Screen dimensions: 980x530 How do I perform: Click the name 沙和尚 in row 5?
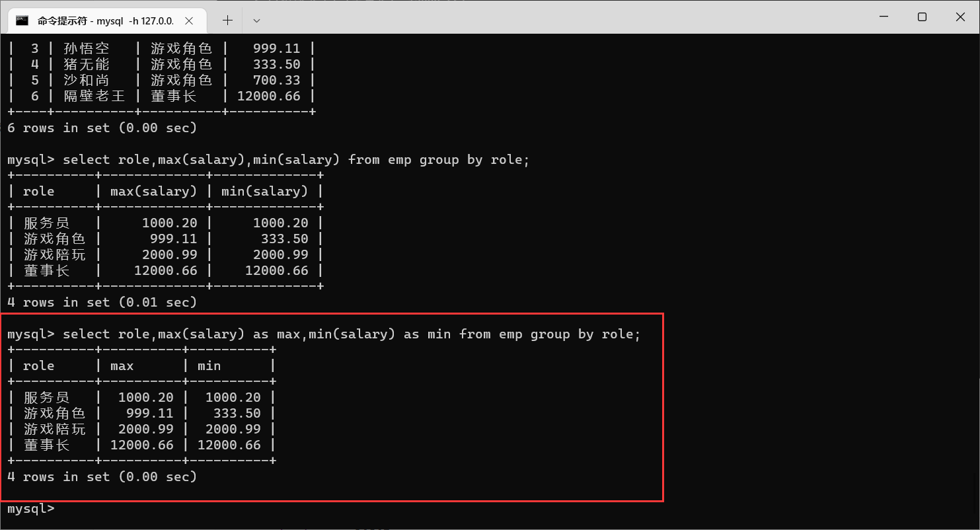pos(86,80)
